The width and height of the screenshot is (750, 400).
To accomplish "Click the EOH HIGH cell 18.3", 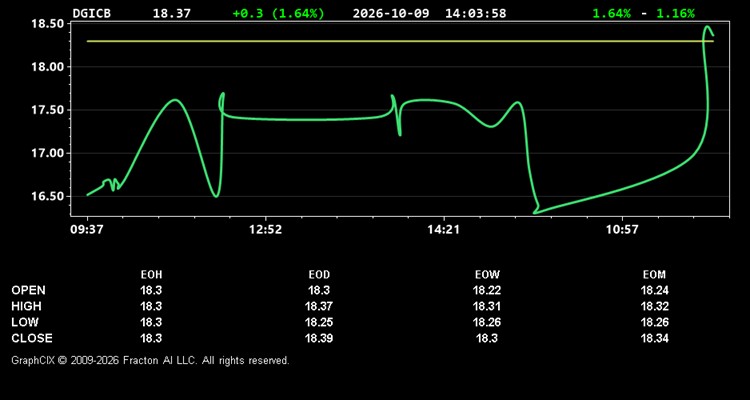I will coord(151,306).
